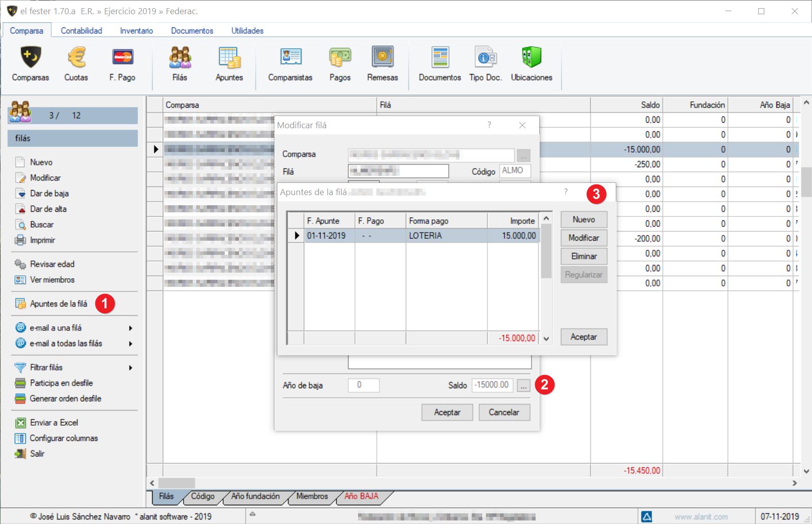The width and height of the screenshot is (812, 524).
Task: Click the horizontal scrollbar thumb below the grid
Action: coord(176,483)
